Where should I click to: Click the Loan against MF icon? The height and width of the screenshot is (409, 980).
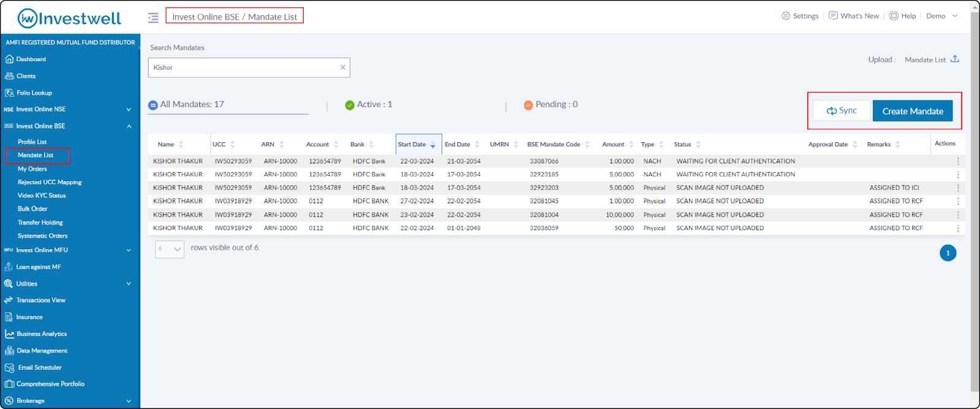pos(9,267)
